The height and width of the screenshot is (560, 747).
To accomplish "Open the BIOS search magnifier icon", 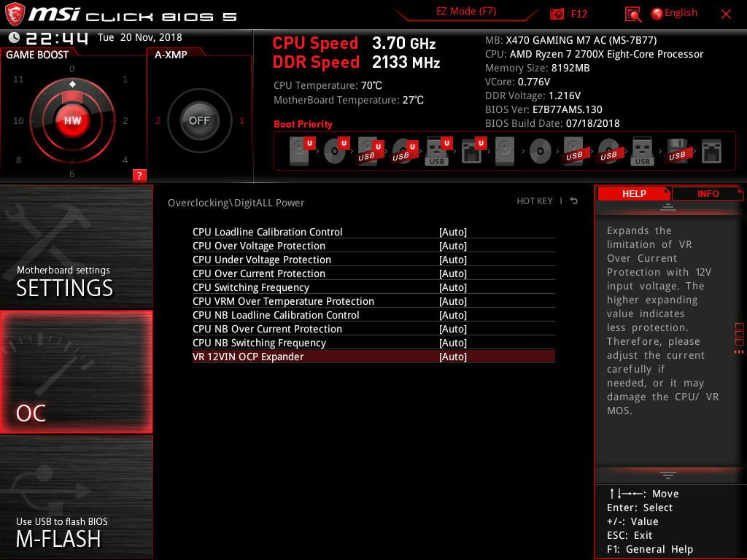I will coord(632,15).
